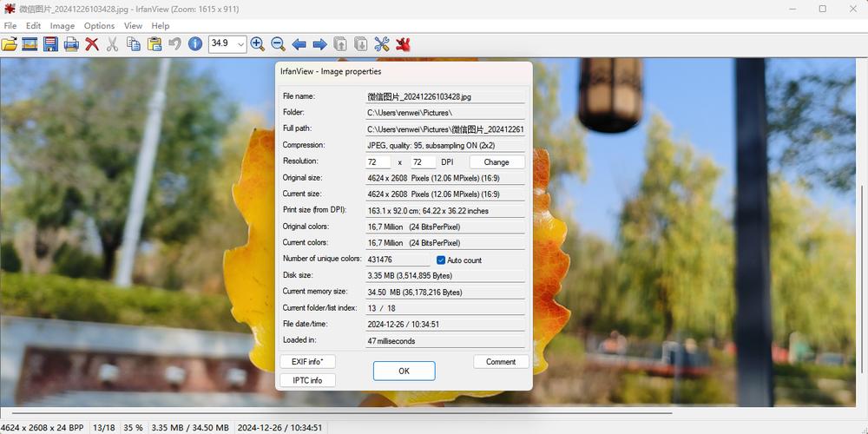Open the EXIF info button
The image size is (868, 434).
(x=308, y=362)
